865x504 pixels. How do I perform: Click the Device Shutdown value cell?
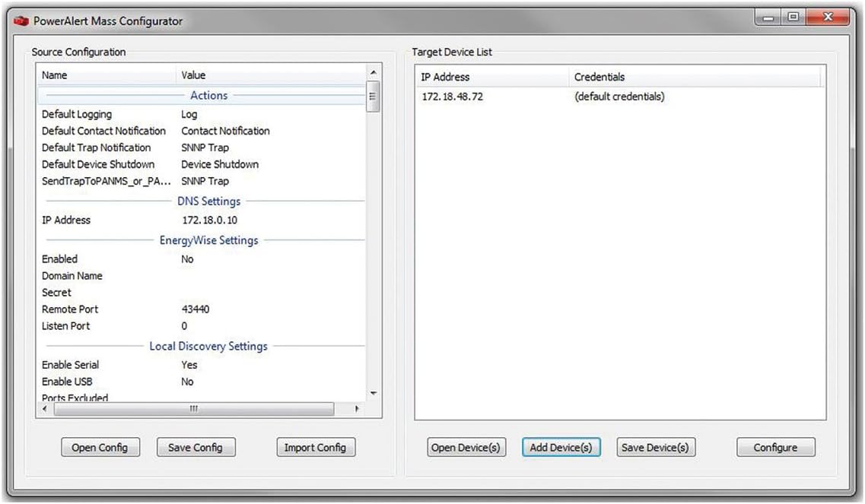[220, 164]
